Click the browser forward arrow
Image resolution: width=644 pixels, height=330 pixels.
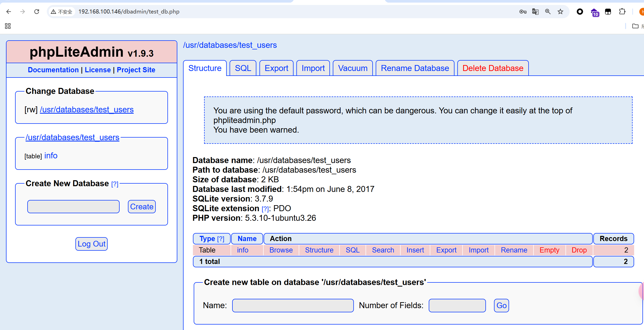tap(23, 12)
